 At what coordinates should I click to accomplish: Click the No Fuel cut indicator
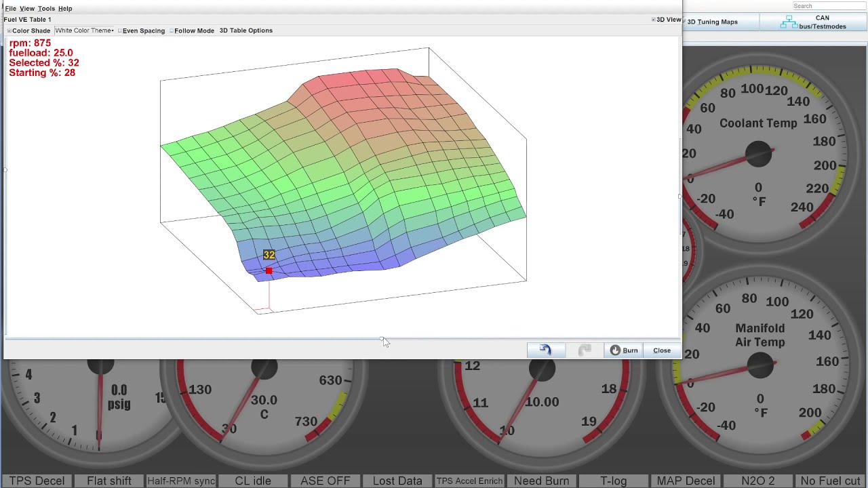pos(831,481)
